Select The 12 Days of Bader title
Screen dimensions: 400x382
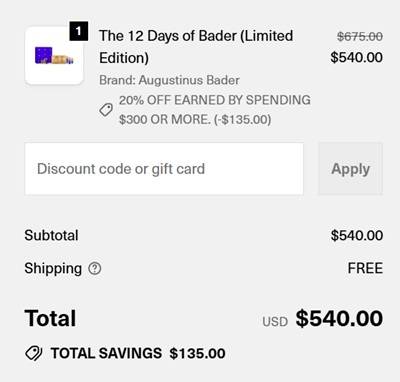click(x=196, y=47)
